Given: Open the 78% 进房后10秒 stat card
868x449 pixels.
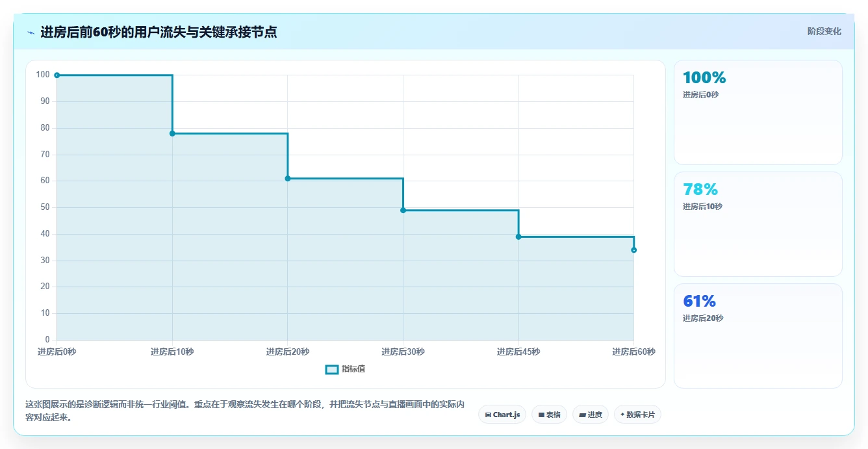Looking at the screenshot, I should pyautogui.click(x=758, y=224).
